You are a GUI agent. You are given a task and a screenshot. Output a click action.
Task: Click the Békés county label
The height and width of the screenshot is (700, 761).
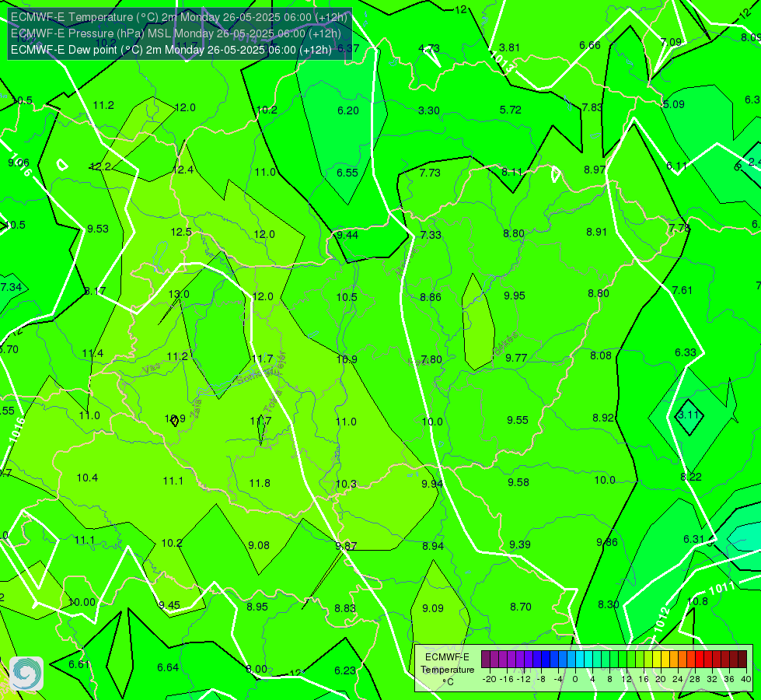(505, 342)
